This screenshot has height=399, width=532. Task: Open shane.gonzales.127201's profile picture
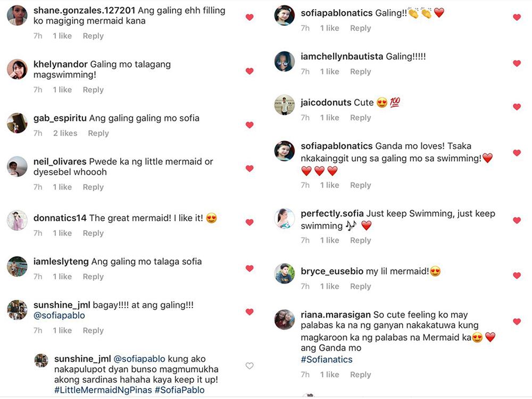17,15
